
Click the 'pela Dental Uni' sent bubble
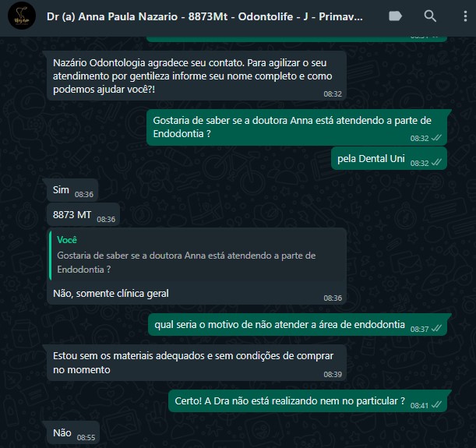point(389,159)
